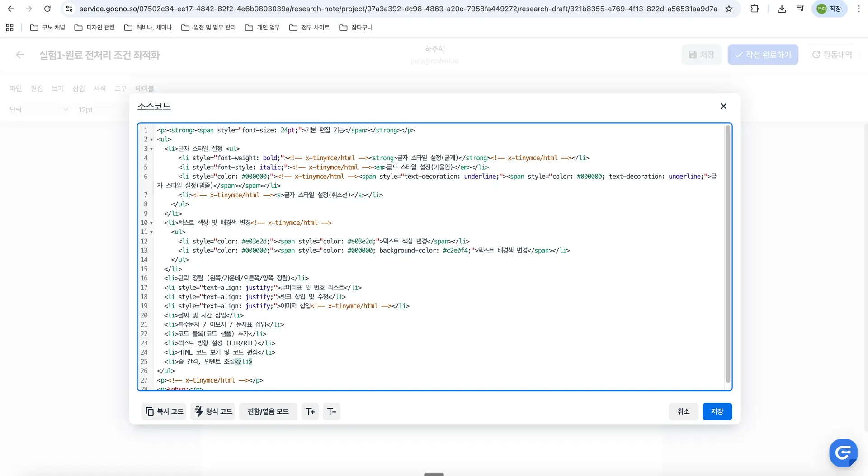
Task: Open the browser extensions puzzle icon
Action: (755, 9)
